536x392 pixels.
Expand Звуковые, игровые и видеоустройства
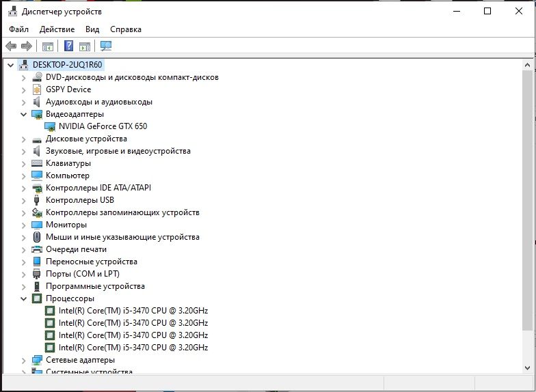(23, 152)
